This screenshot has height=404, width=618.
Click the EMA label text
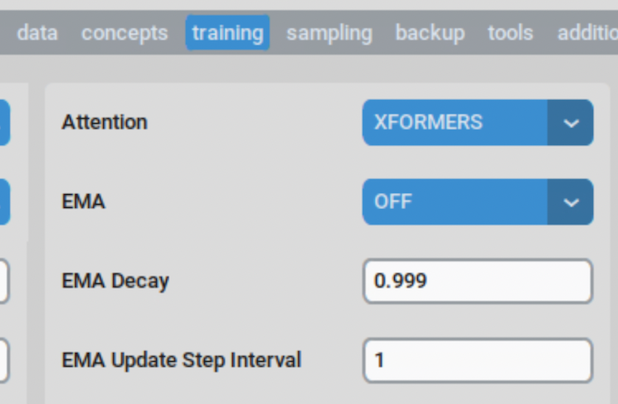tap(83, 202)
